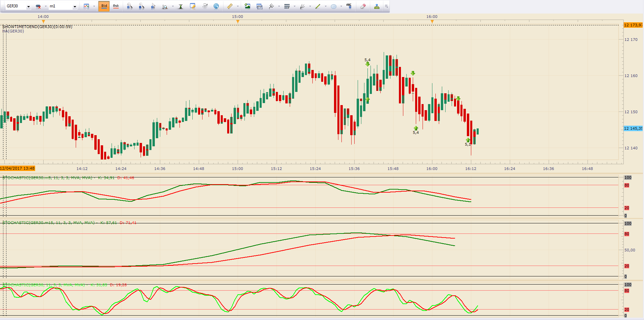Select the cursor zoom pointer tool
The image size is (644, 320).
click(153, 6)
